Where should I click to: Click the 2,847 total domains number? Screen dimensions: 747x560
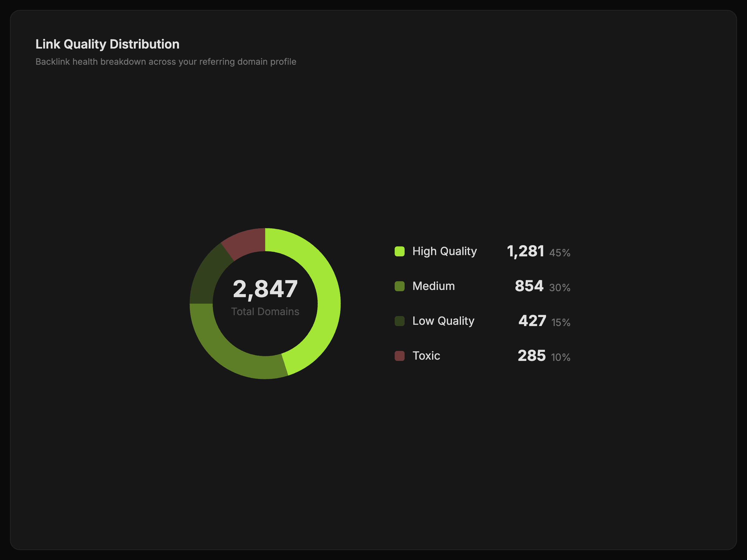click(x=265, y=289)
